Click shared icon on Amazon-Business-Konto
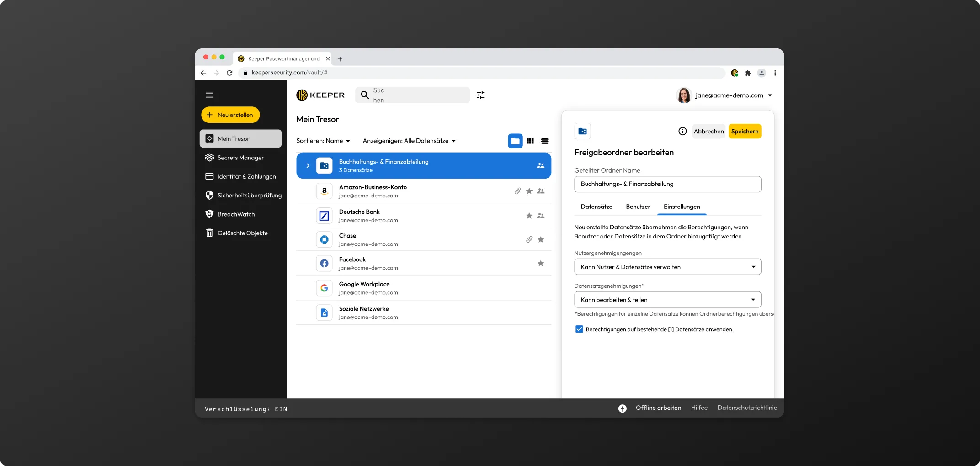The width and height of the screenshot is (980, 466). tap(541, 191)
